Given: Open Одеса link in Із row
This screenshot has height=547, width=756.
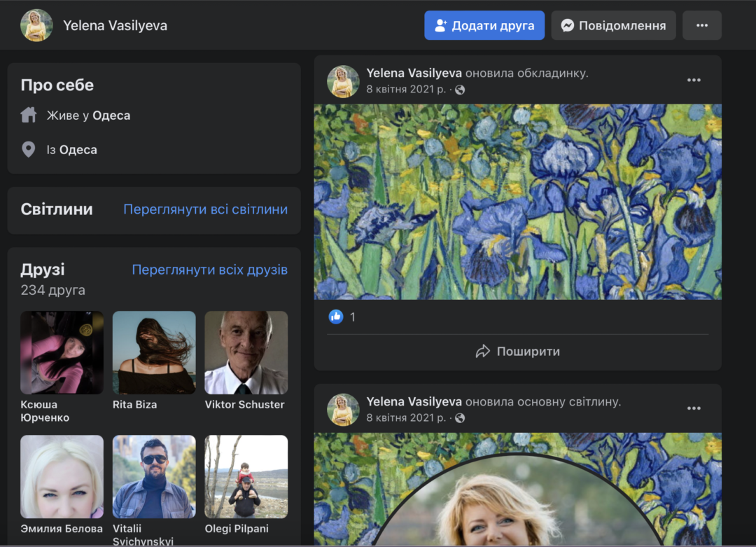Looking at the screenshot, I should pos(78,150).
